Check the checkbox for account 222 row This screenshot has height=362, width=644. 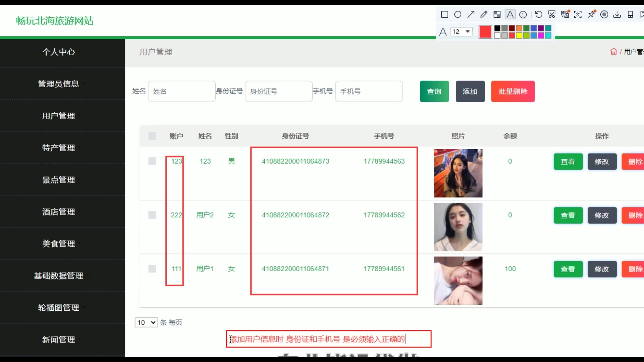pos(152,215)
